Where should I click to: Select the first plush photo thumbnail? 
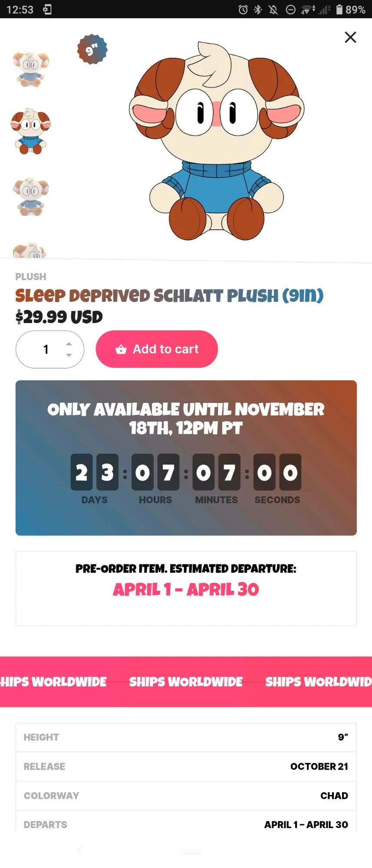coord(31,69)
